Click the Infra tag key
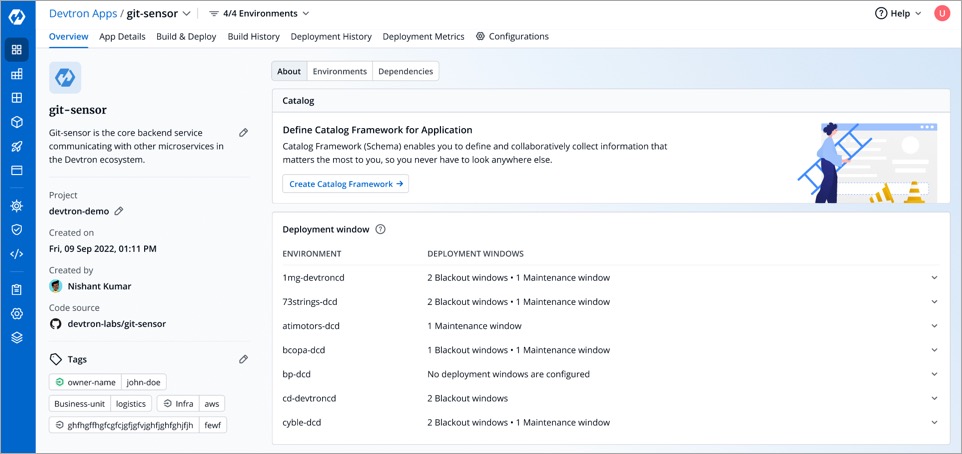The image size is (962, 454). pyautogui.click(x=178, y=404)
